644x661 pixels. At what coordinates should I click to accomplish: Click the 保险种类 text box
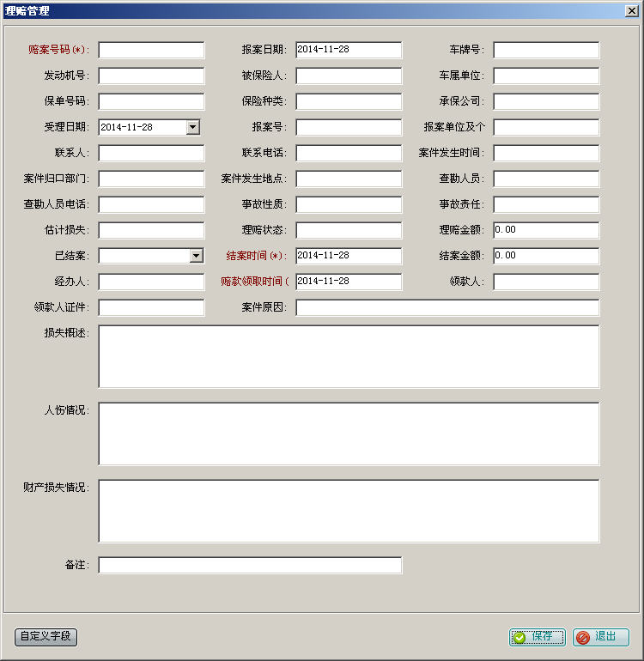(349, 101)
